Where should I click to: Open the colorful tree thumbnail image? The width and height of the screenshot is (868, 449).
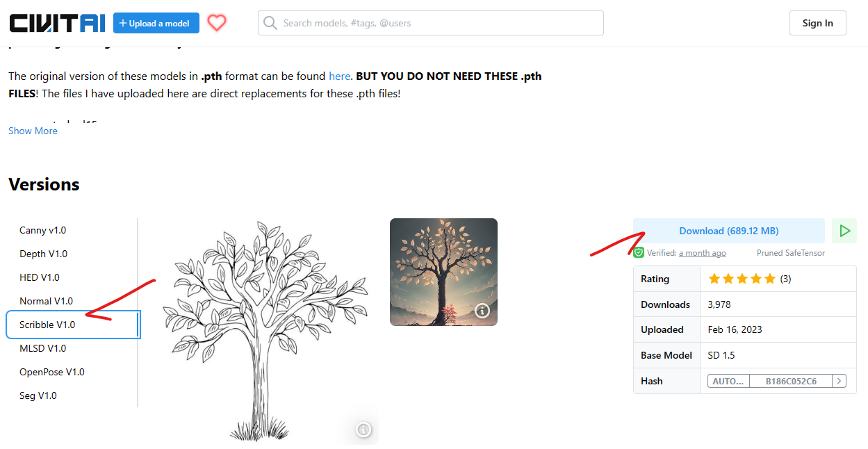pos(443,272)
